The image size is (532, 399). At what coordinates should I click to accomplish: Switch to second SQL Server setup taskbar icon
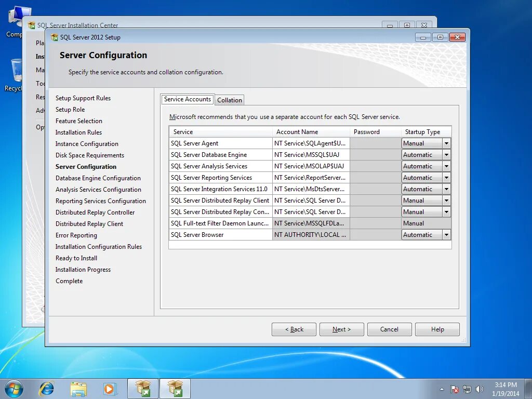click(x=175, y=389)
